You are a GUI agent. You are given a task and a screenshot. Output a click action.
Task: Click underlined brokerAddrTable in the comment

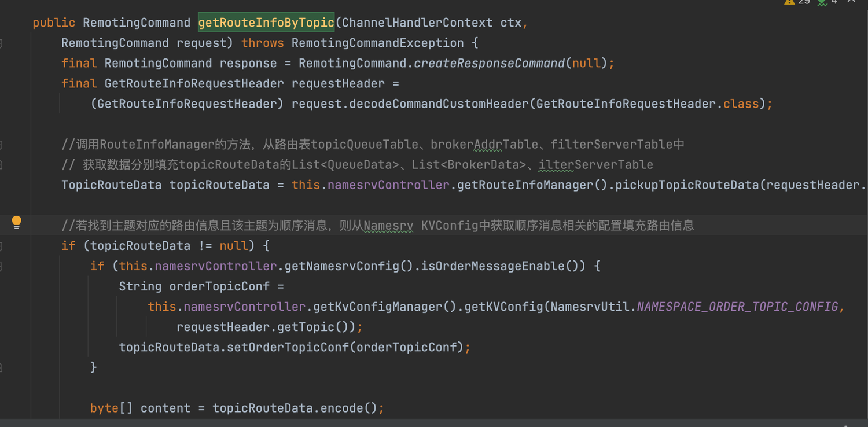[484, 144]
